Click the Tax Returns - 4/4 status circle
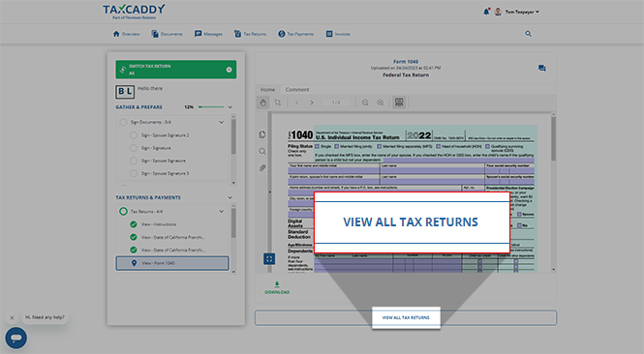The image size is (644, 354). pyautogui.click(x=123, y=211)
